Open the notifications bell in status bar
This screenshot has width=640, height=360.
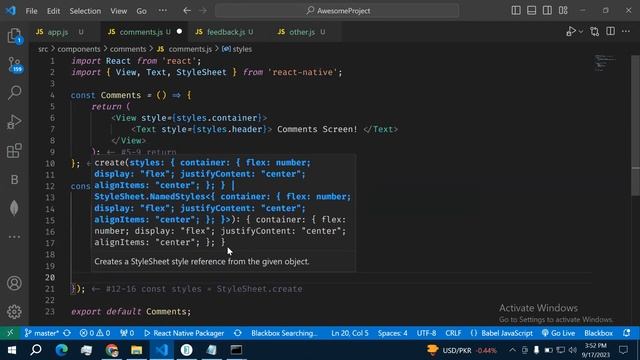[627, 333]
